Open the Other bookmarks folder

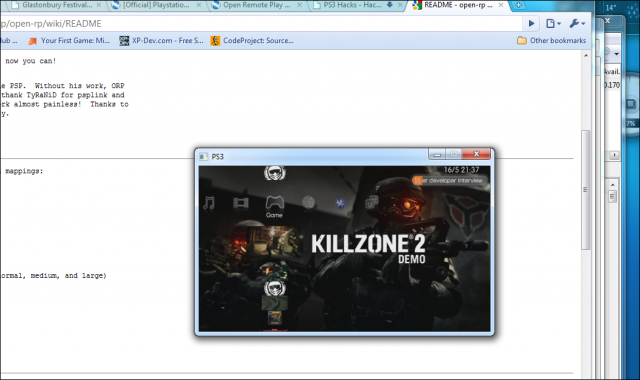[x=551, y=40]
